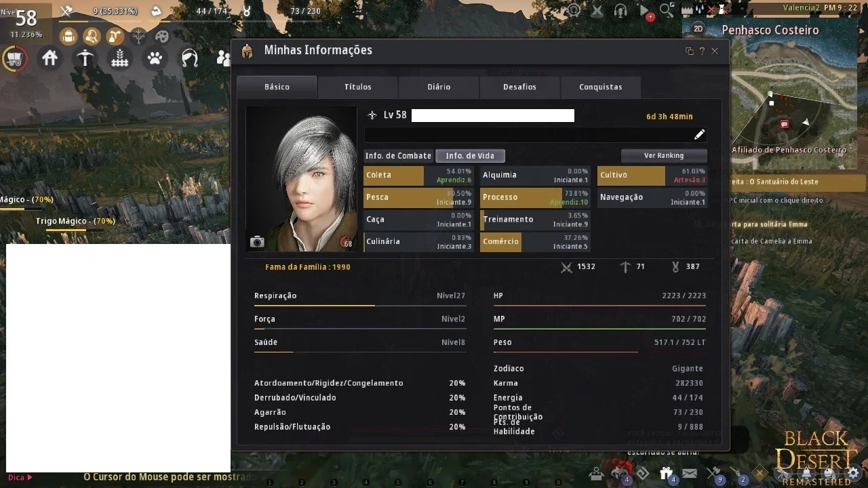The image size is (868, 488).
Task: Click the house residence icon
Action: click(x=50, y=58)
